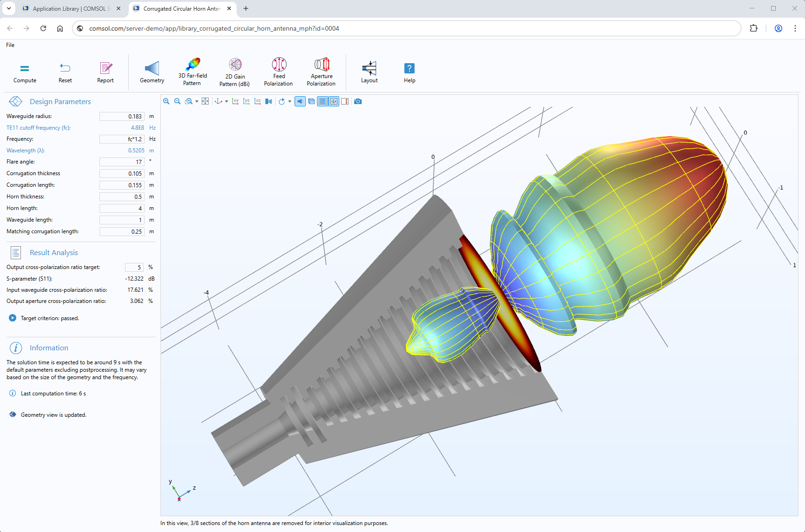Open the File menu
The height and width of the screenshot is (532, 805).
10,45
